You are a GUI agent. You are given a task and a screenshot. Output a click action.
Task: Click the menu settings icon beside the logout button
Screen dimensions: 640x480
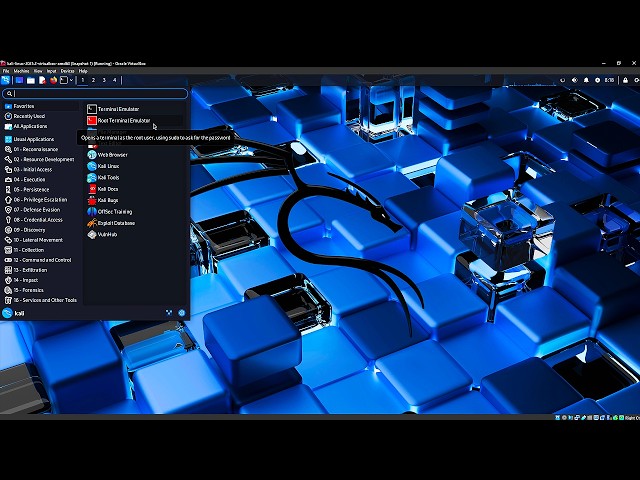coord(169,313)
